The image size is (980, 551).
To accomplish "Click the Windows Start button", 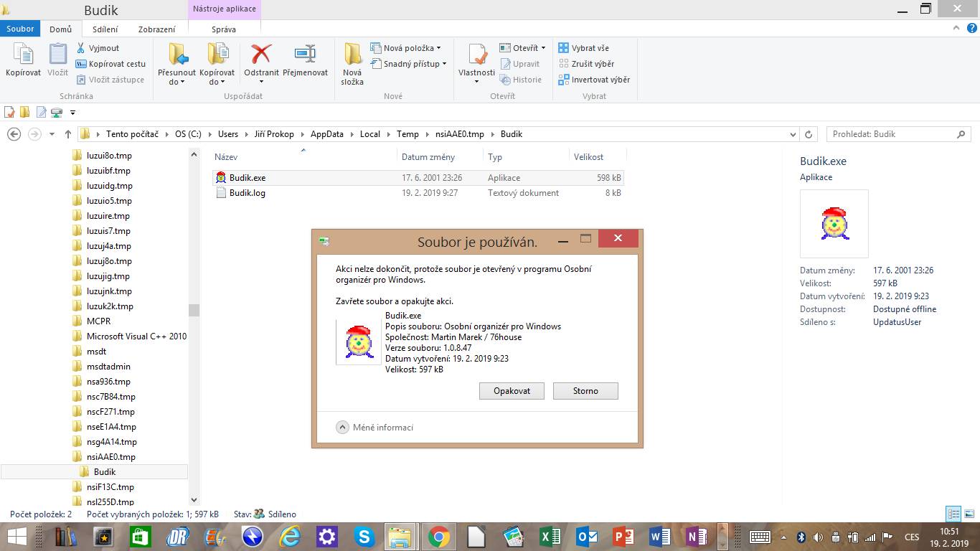I will coord(17,537).
